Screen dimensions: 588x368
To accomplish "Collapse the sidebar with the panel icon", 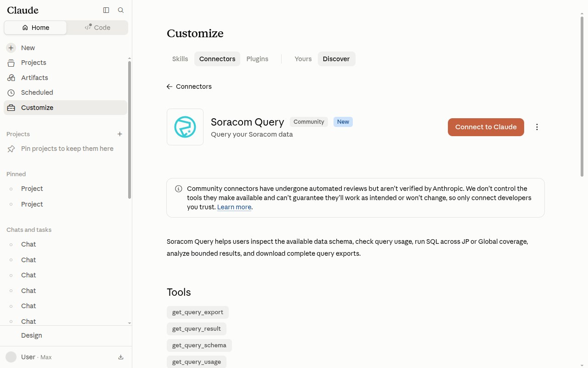I will 106,10.
